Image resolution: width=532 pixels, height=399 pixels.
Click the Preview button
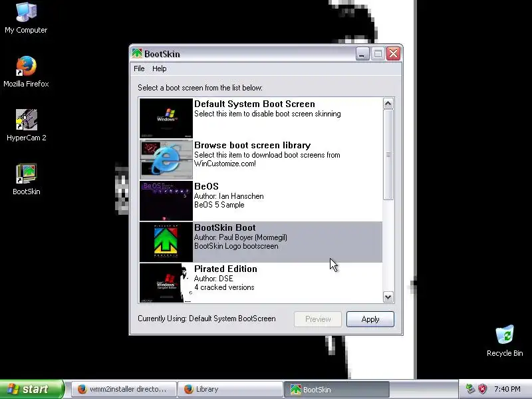(x=318, y=319)
